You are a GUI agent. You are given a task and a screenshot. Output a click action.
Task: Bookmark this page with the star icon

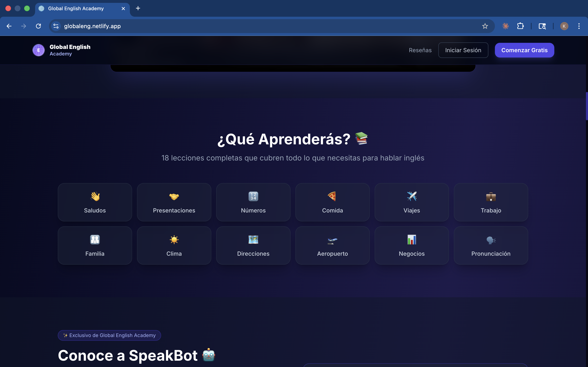pyautogui.click(x=485, y=26)
